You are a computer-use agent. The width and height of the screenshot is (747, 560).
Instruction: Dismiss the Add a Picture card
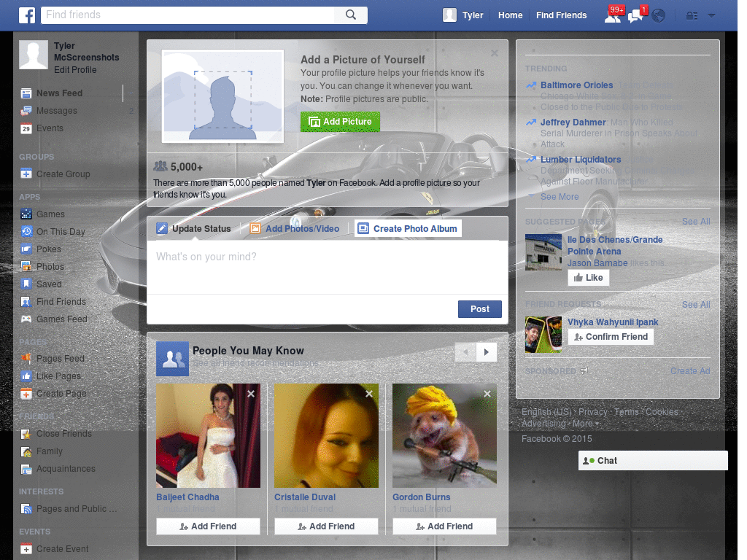pyautogui.click(x=495, y=53)
